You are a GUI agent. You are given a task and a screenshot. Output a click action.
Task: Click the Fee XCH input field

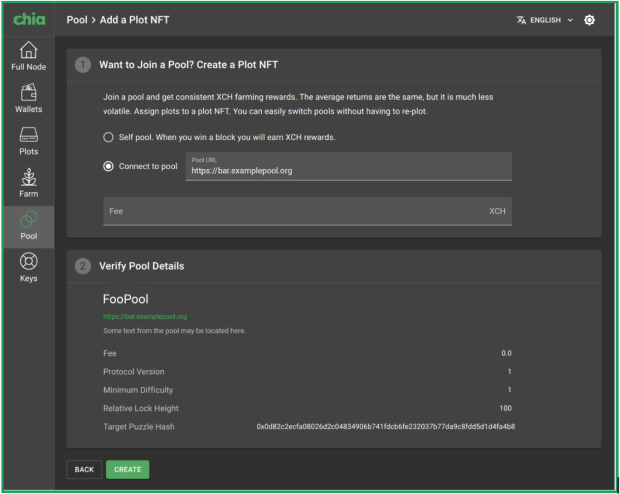pyautogui.click(x=307, y=211)
